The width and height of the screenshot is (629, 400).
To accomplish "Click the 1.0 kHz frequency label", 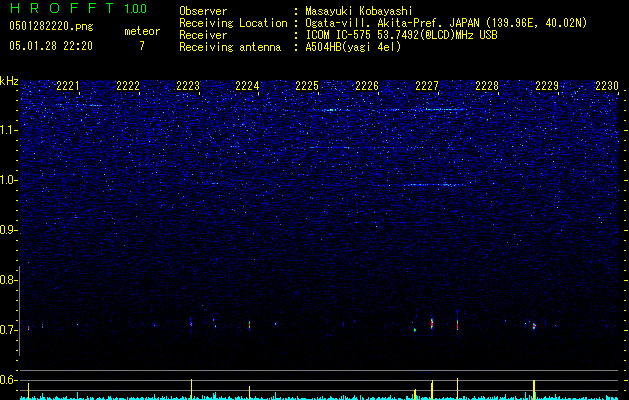I will click(x=8, y=180).
